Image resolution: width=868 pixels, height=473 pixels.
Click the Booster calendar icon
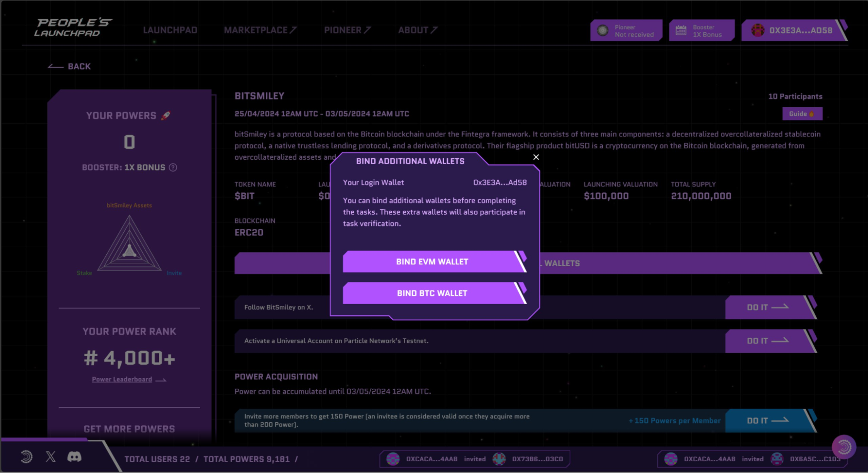tap(681, 30)
